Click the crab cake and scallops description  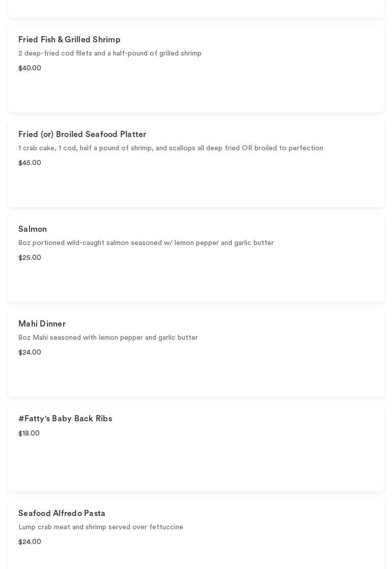pyautogui.click(x=171, y=148)
